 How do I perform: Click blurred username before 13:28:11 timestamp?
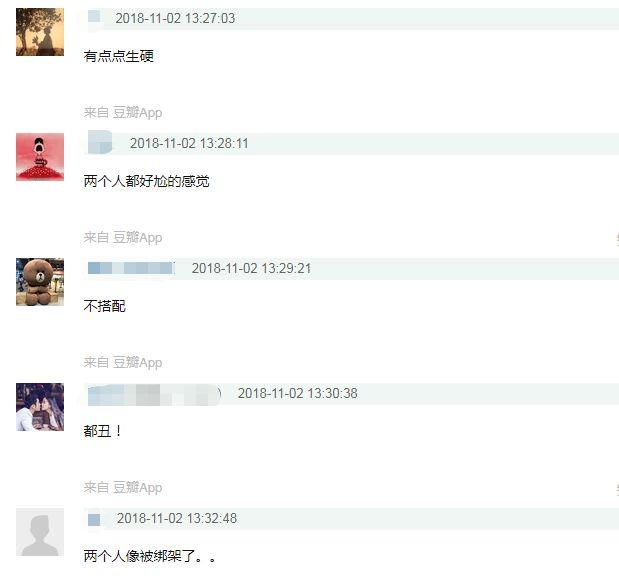[100, 142]
